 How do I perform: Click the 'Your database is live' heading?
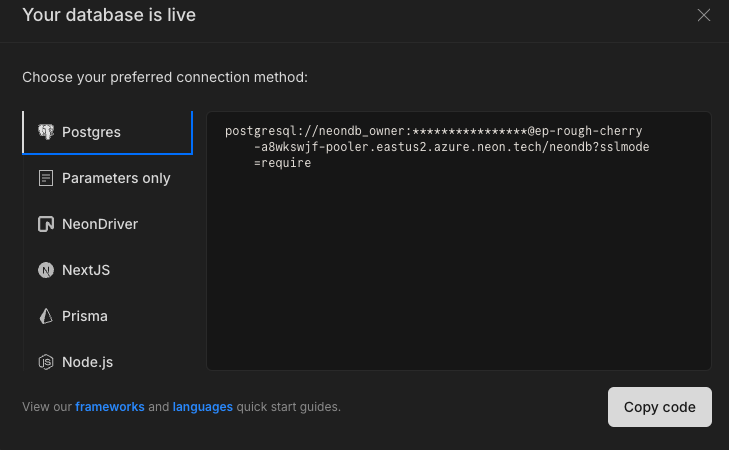click(x=109, y=15)
